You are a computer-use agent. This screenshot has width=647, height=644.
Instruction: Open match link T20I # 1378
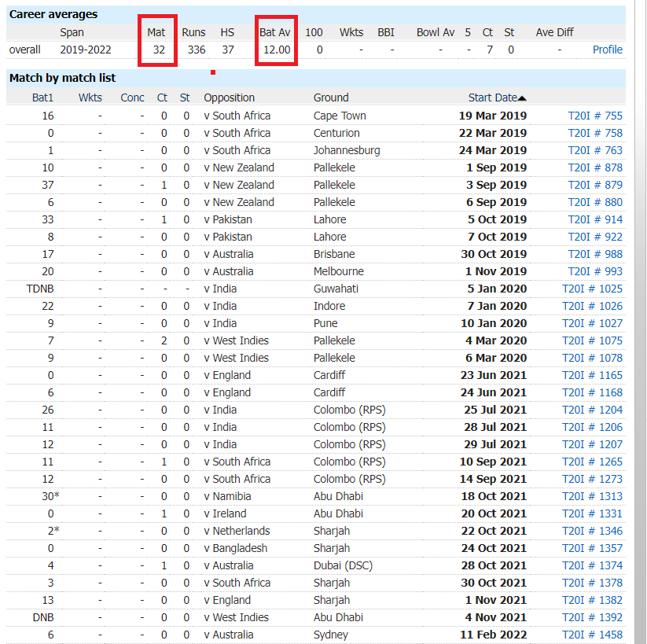[x=592, y=583]
